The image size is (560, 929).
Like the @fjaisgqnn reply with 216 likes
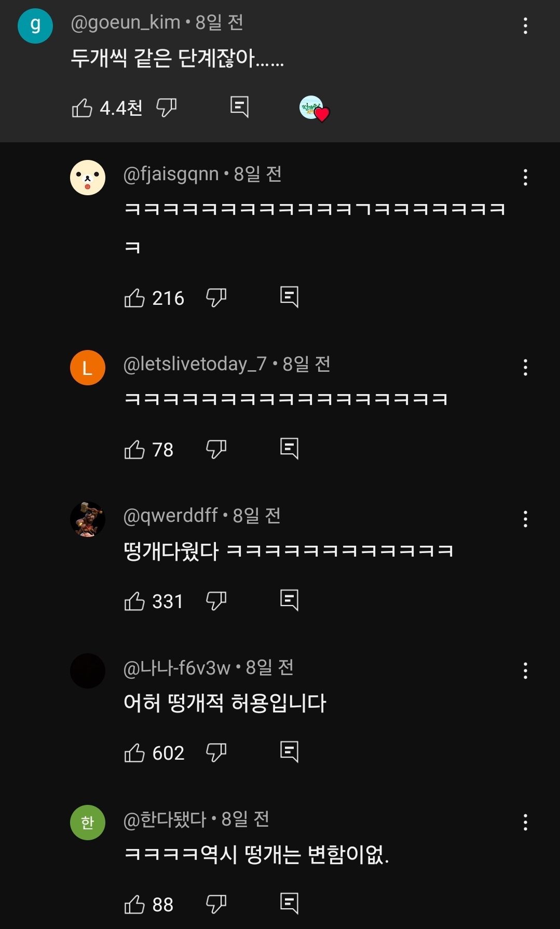(134, 298)
